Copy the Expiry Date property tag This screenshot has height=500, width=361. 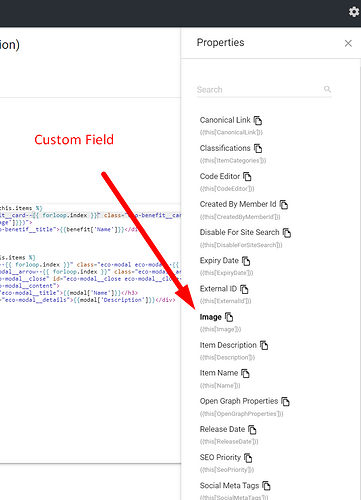[246, 261]
